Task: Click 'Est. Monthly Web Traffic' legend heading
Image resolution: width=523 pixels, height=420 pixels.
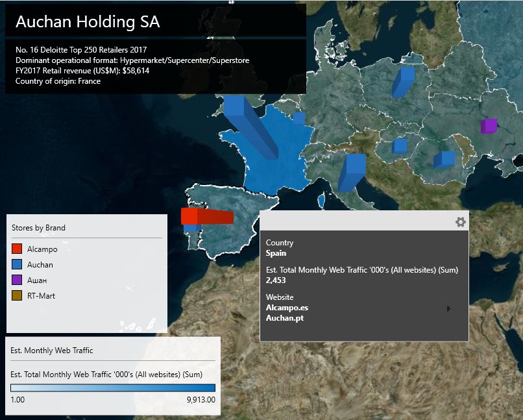Action: (x=52, y=351)
